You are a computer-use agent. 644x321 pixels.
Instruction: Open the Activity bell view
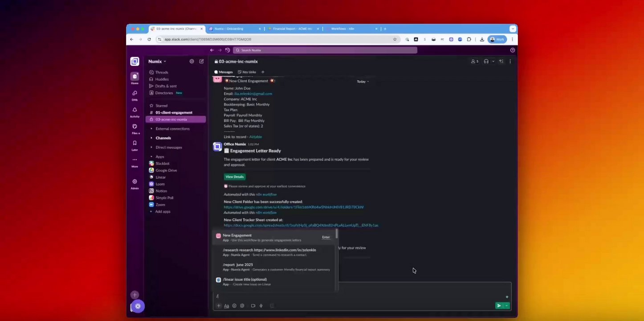point(135,111)
